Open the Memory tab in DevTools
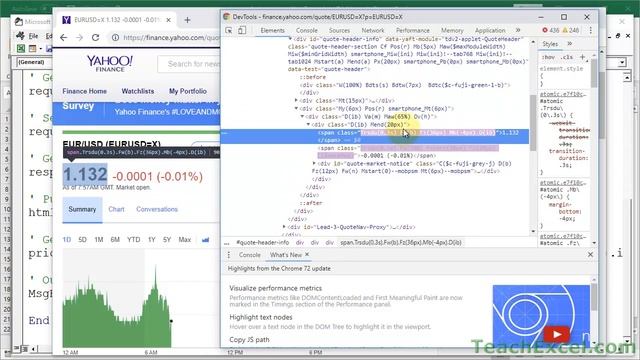Screen dimensions: 640x360 (x=452, y=31)
